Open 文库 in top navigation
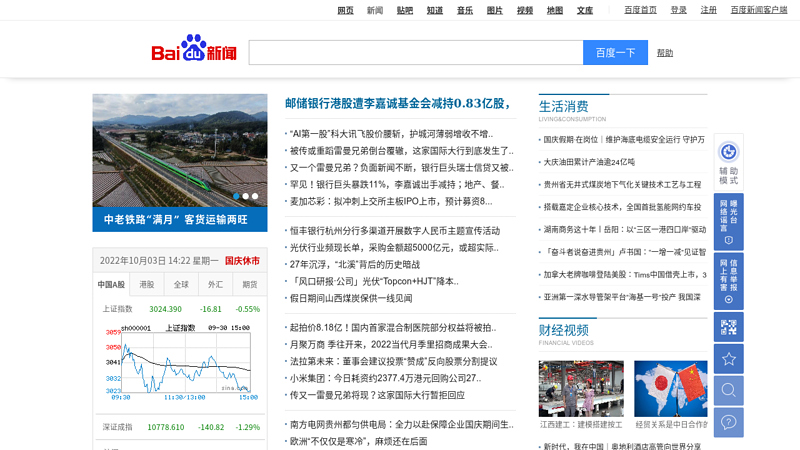800x450 pixels. point(585,10)
